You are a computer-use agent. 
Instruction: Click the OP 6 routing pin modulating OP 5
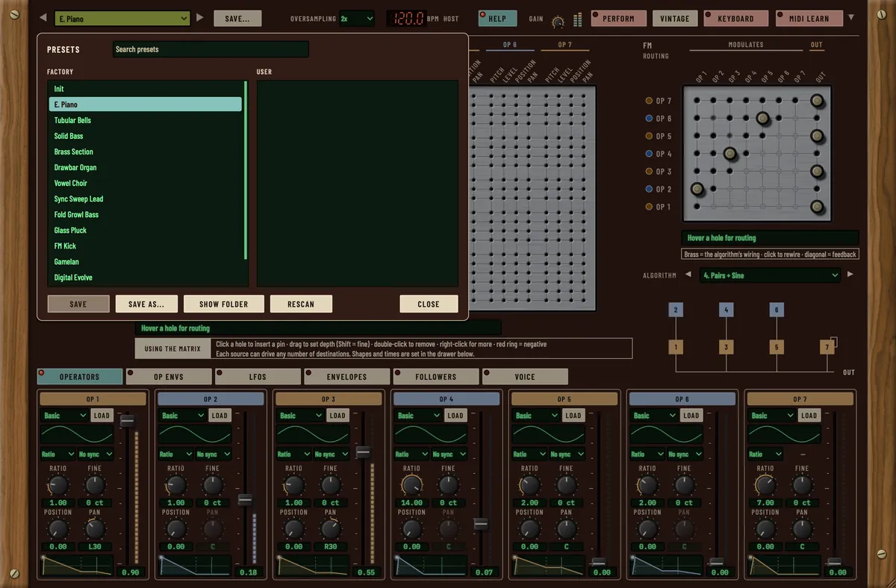pyautogui.click(x=762, y=118)
